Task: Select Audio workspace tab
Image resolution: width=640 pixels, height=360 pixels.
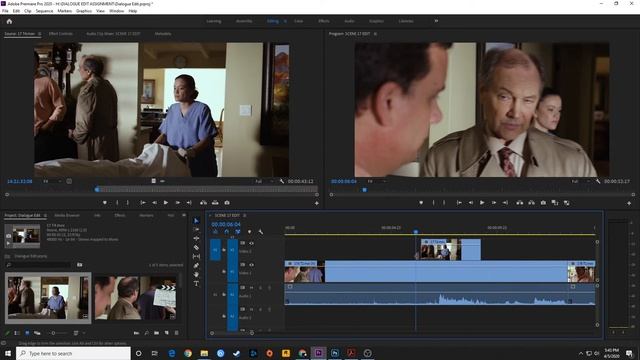Action: click(x=349, y=21)
